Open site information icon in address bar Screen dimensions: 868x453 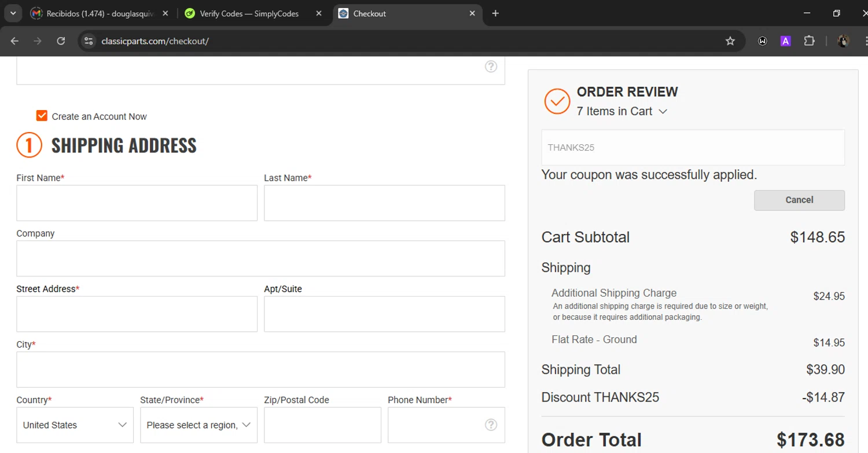pos(89,41)
